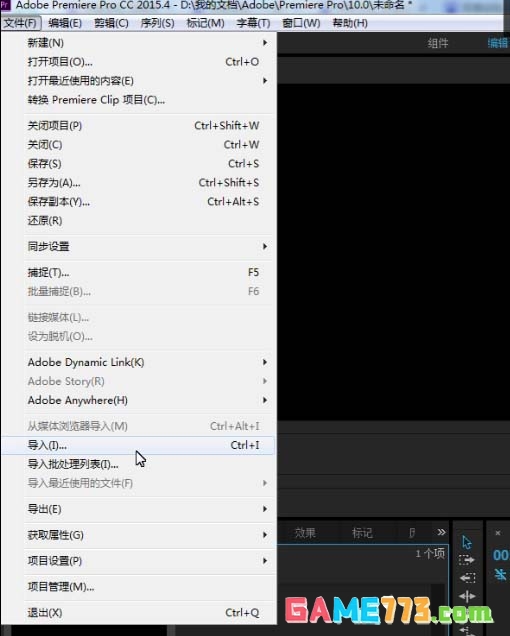Choose 还原(R) menu entry
Viewport: 510px width, 636px height.
[x=138, y=221]
